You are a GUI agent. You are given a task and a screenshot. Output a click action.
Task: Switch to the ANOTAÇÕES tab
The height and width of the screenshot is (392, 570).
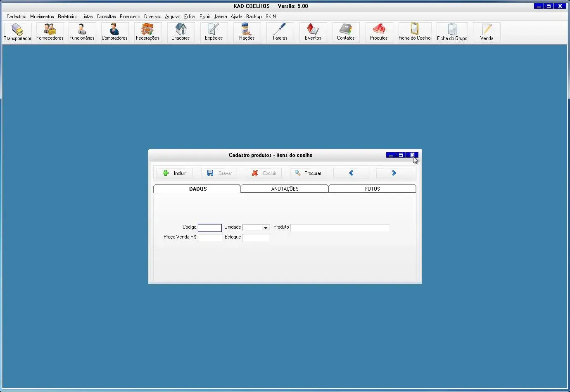pyautogui.click(x=285, y=189)
